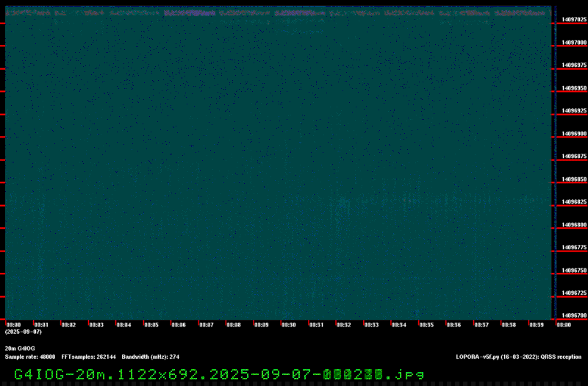Click the time-axis label ending in :35
Screen dimensions: 588x386
[426, 325]
